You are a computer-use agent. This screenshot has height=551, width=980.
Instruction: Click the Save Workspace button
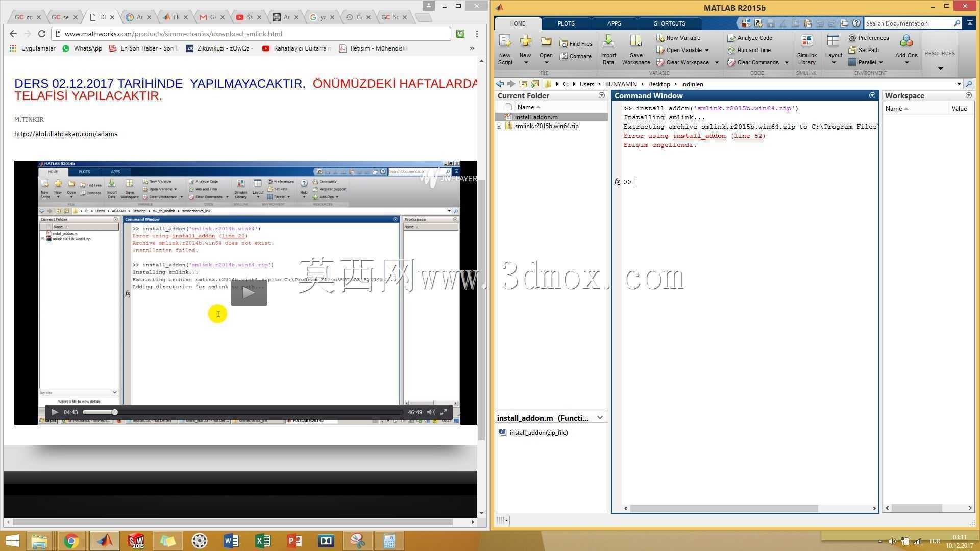click(x=636, y=49)
